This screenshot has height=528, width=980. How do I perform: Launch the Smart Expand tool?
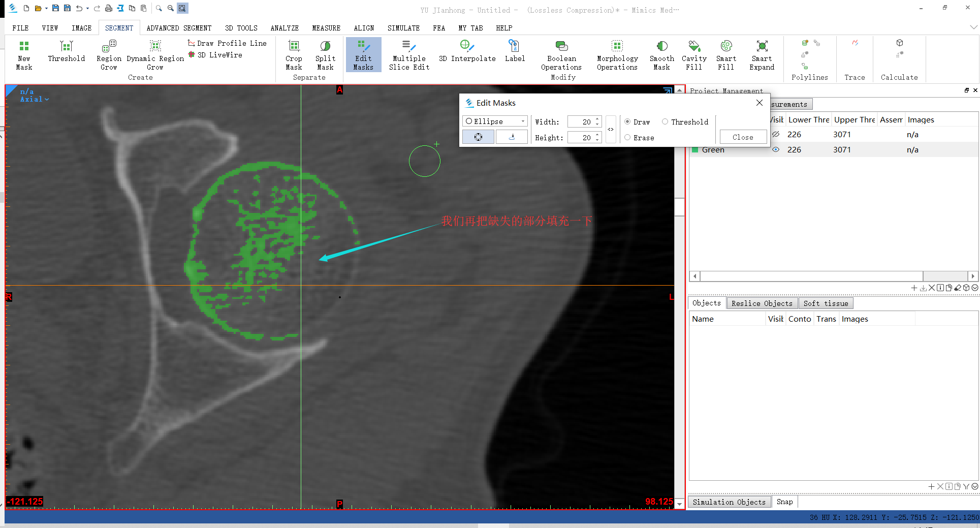click(x=762, y=55)
